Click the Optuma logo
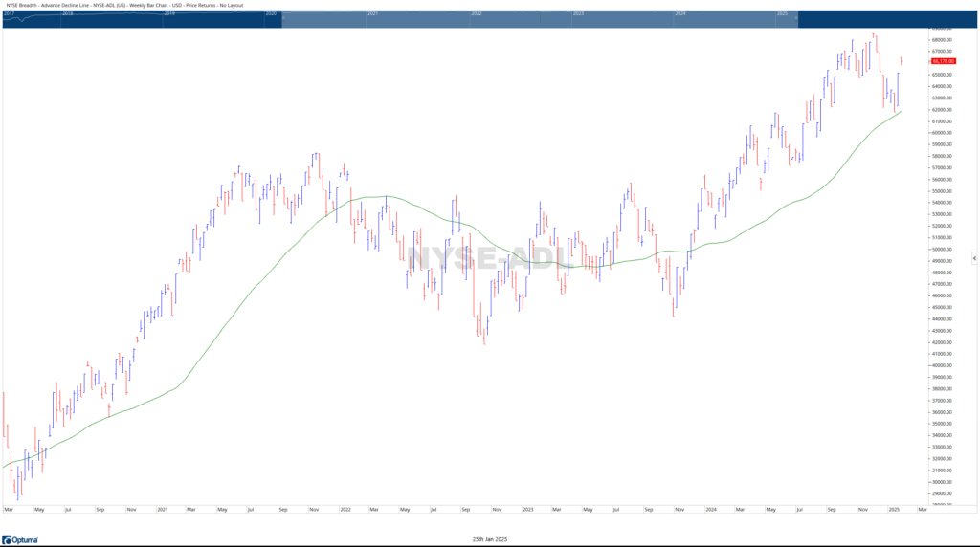The height and width of the screenshot is (547, 980). coord(20,539)
